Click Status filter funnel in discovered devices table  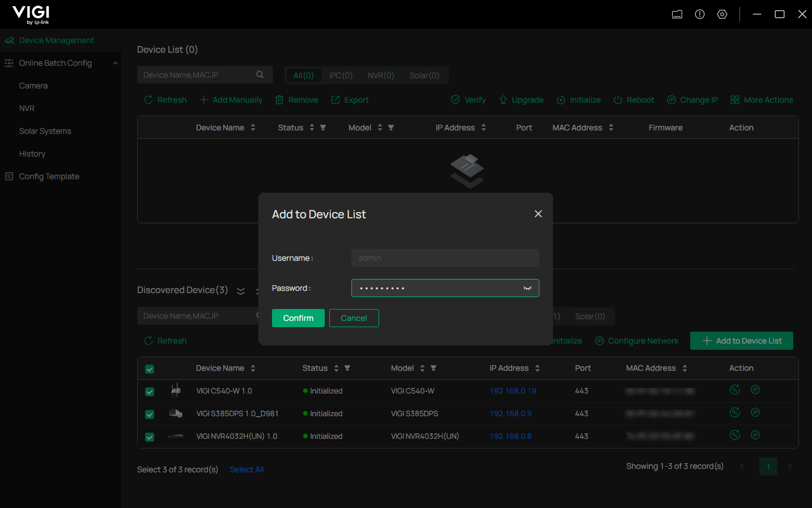pyautogui.click(x=347, y=368)
